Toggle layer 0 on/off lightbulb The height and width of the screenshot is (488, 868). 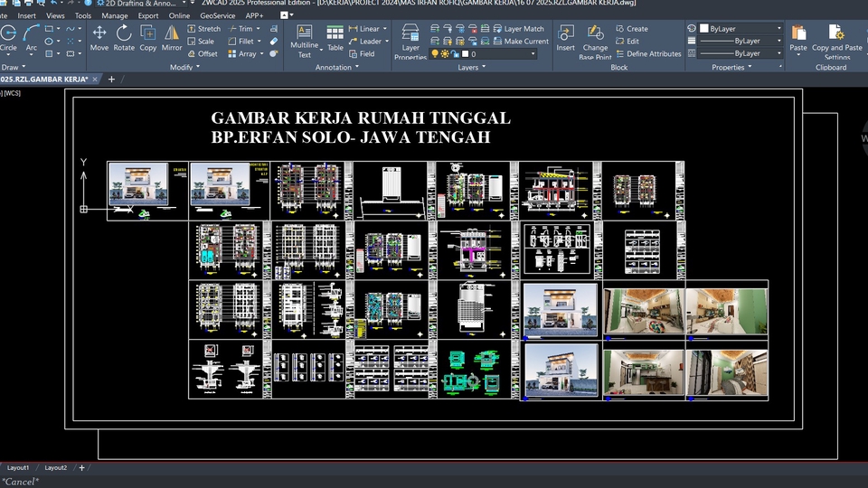tap(435, 54)
